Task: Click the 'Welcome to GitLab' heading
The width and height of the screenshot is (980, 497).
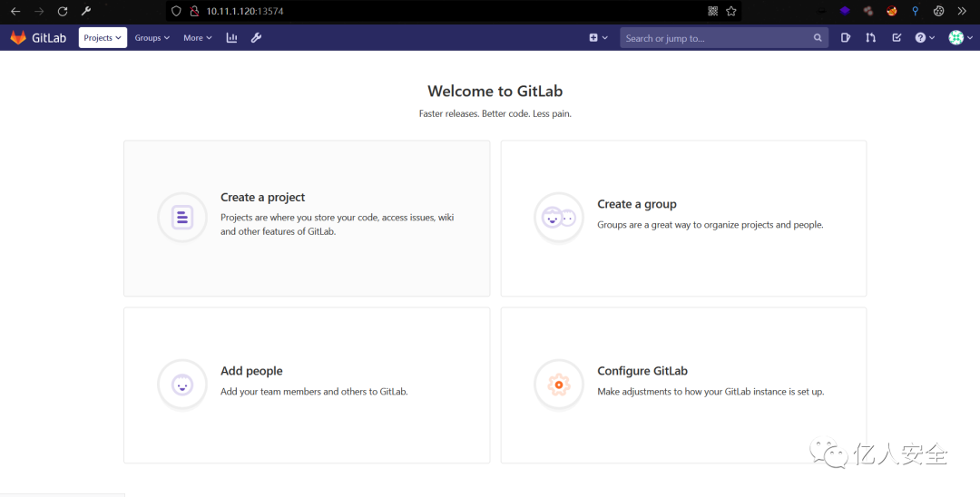Action: pyautogui.click(x=495, y=92)
